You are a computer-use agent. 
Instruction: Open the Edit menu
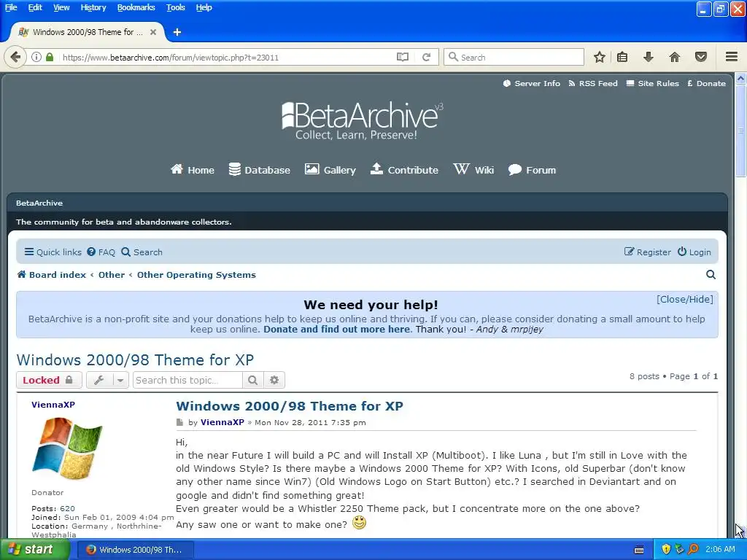point(35,7)
